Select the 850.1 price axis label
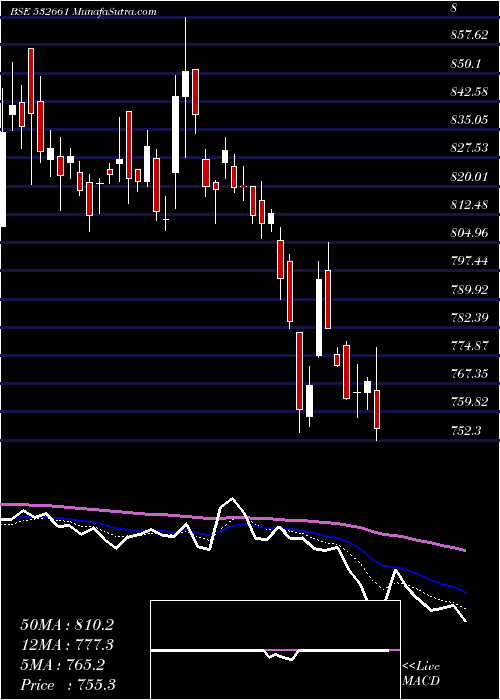500x700 pixels. tap(466, 64)
